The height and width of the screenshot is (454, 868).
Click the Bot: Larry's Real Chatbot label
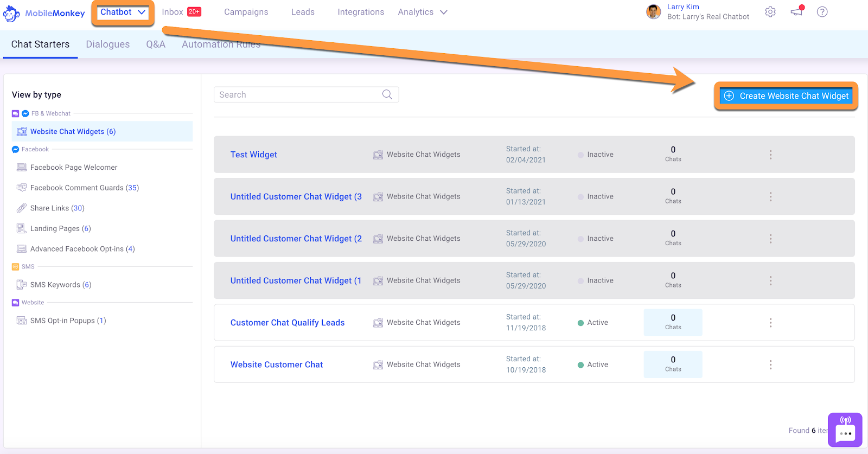708,17
